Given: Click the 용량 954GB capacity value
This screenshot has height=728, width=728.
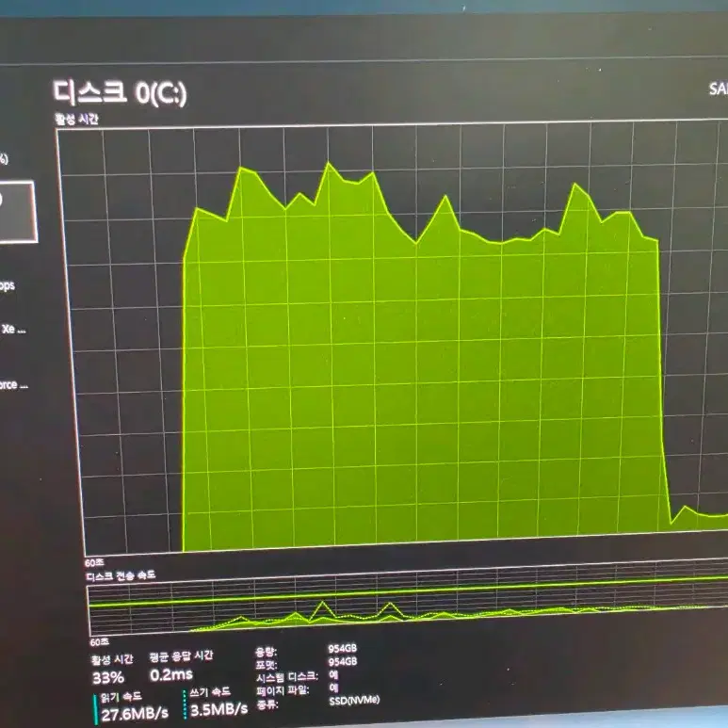Looking at the screenshot, I should coord(343,649).
